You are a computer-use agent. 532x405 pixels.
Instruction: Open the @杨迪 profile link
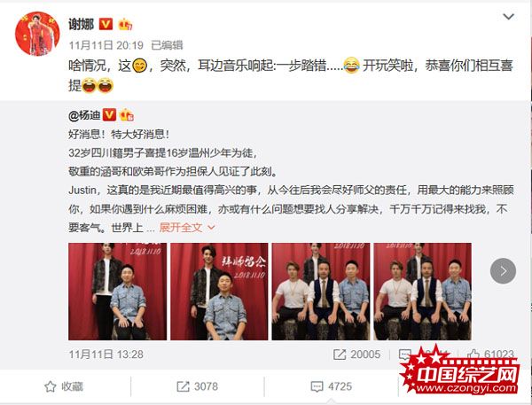click(84, 115)
